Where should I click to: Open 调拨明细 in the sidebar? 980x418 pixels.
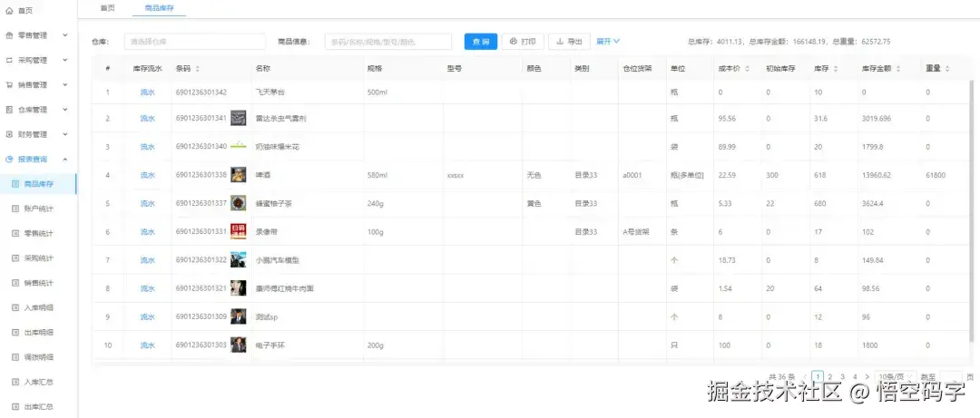click(x=38, y=356)
